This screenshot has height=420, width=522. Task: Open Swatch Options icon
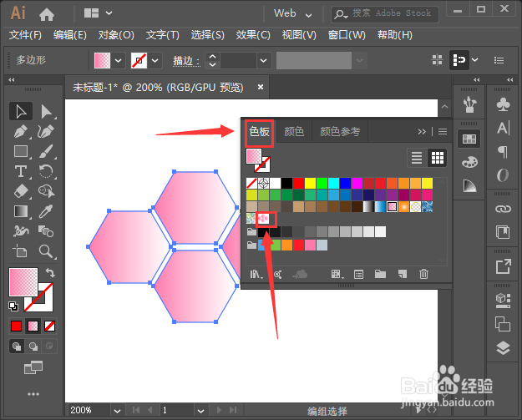coord(358,274)
